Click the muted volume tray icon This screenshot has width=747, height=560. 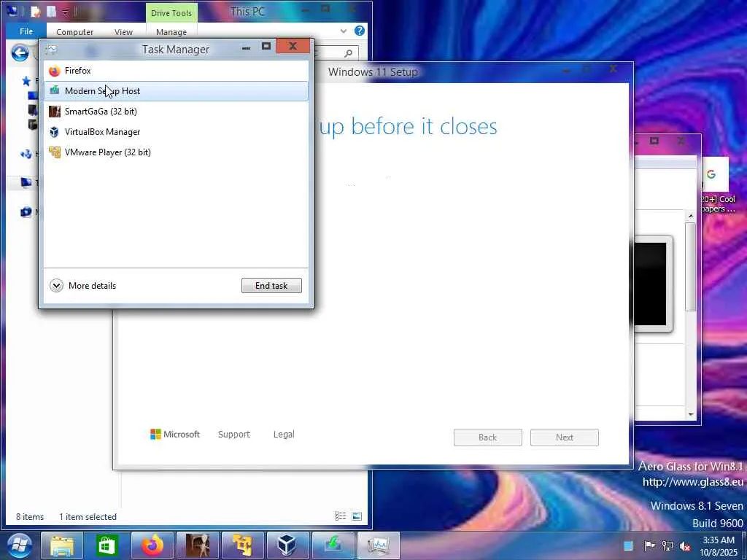point(685,545)
